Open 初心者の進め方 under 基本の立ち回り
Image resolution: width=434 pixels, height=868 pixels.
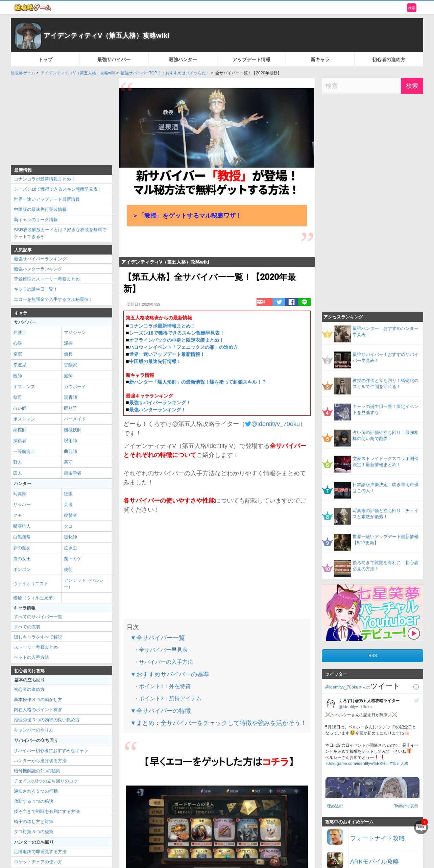point(29,690)
